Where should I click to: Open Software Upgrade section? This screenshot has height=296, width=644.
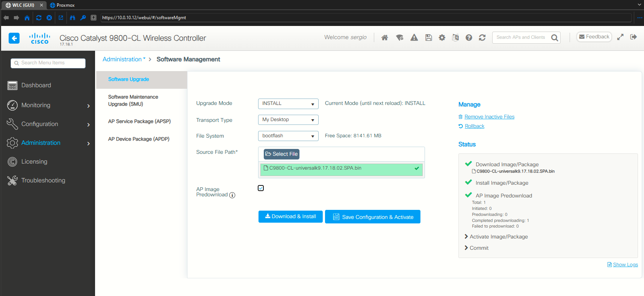pos(128,79)
